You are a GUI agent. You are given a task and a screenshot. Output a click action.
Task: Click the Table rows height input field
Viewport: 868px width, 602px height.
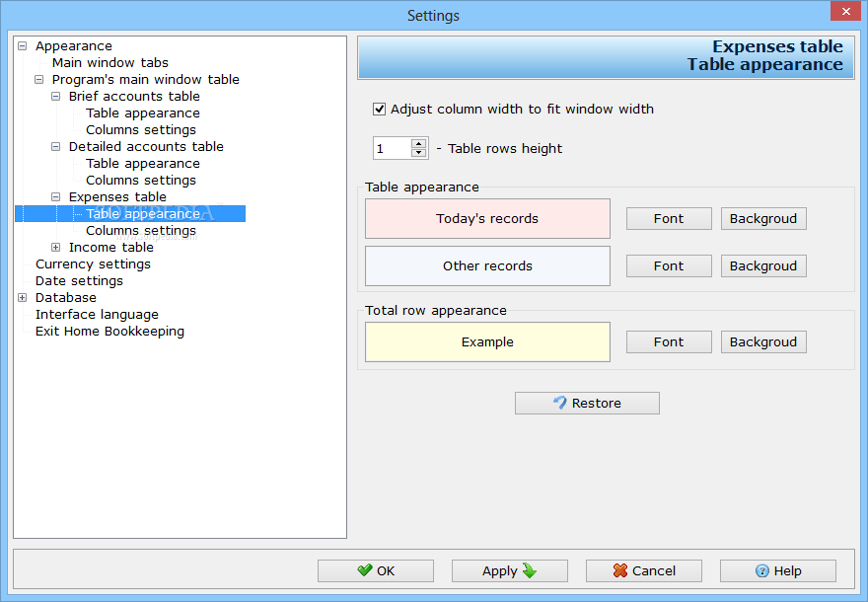click(393, 148)
